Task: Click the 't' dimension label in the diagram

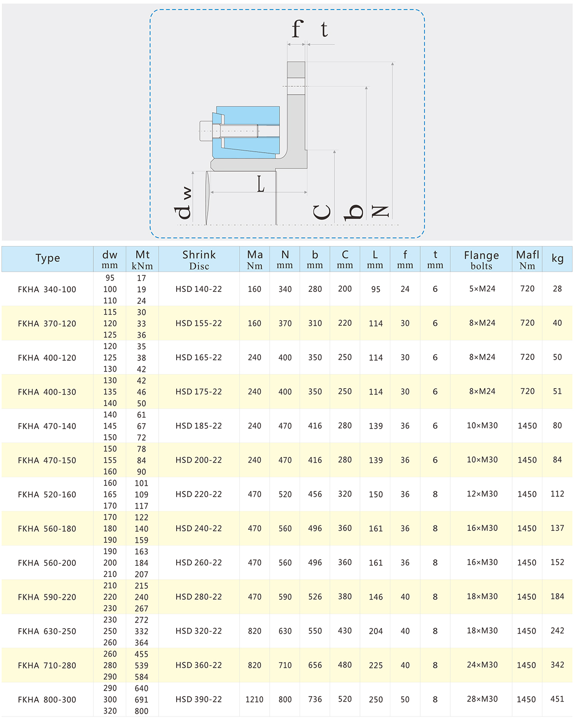Action: point(324,30)
